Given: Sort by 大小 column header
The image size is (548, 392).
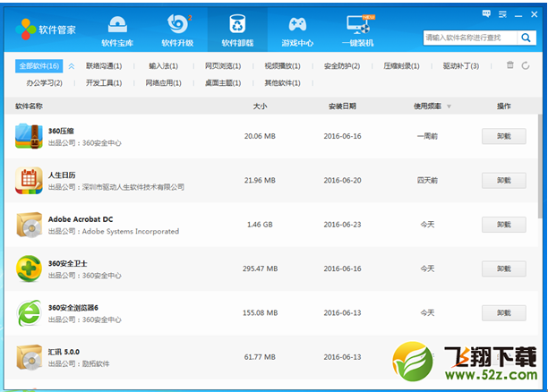Looking at the screenshot, I should pyautogui.click(x=260, y=107).
